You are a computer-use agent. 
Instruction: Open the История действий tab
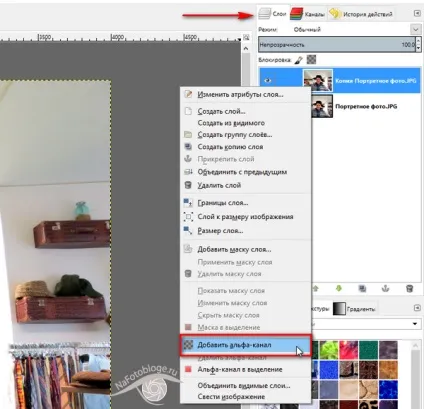click(361, 14)
